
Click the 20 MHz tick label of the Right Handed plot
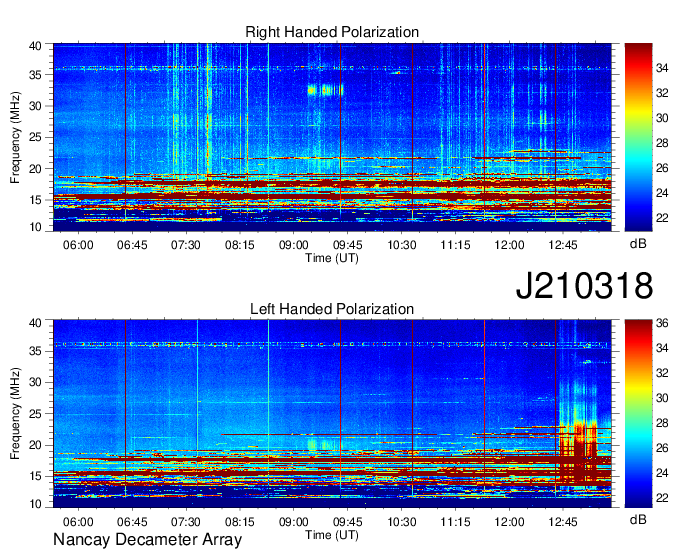click(35, 169)
